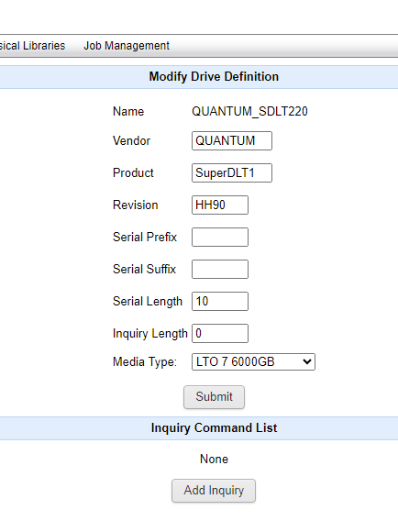
Task: Click the Inquiry Command List header bar
Action: [x=199, y=428]
